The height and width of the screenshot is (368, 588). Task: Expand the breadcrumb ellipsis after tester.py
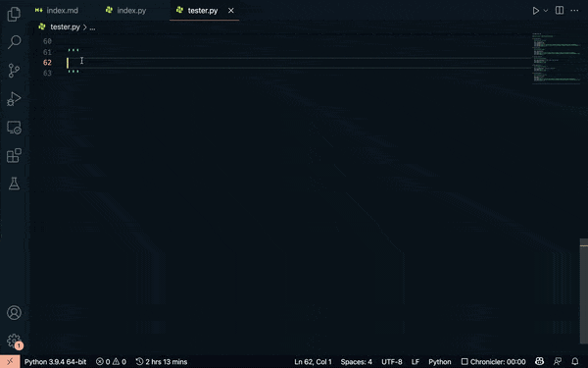click(92, 27)
